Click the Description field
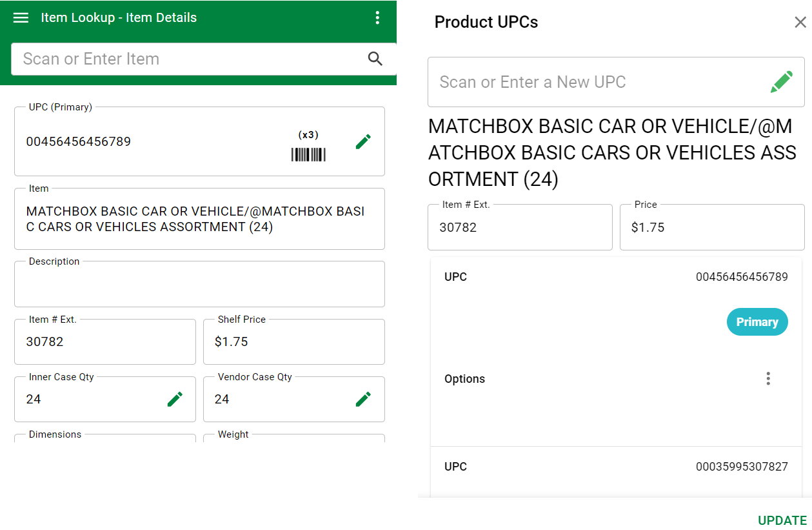 199,284
